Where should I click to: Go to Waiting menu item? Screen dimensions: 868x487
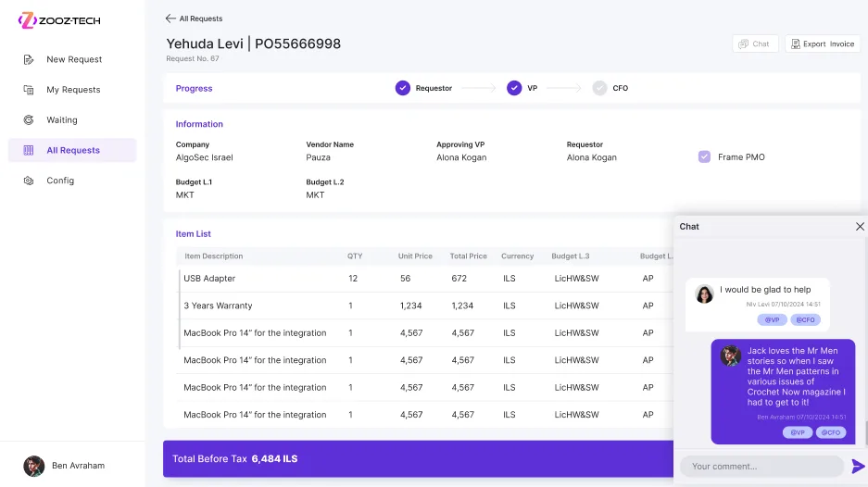pyautogui.click(x=72, y=120)
